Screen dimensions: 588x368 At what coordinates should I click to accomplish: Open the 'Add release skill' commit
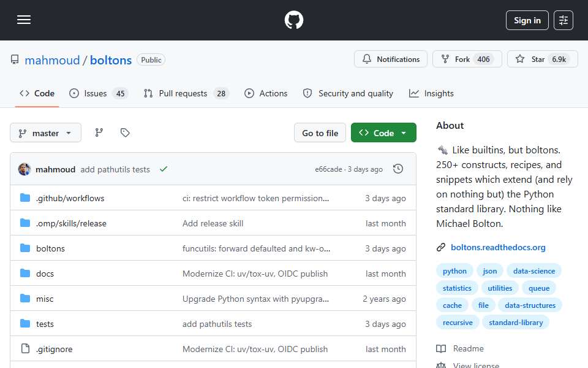point(213,223)
